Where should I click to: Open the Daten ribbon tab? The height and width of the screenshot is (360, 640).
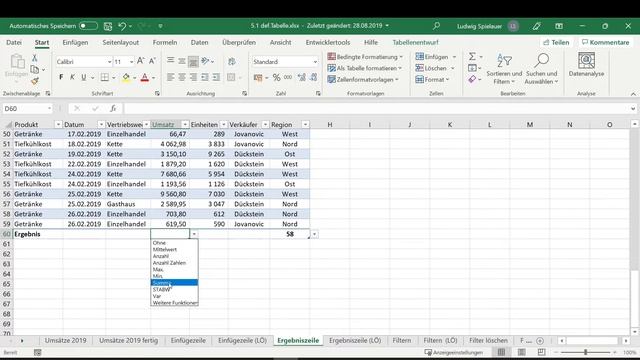pos(200,42)
